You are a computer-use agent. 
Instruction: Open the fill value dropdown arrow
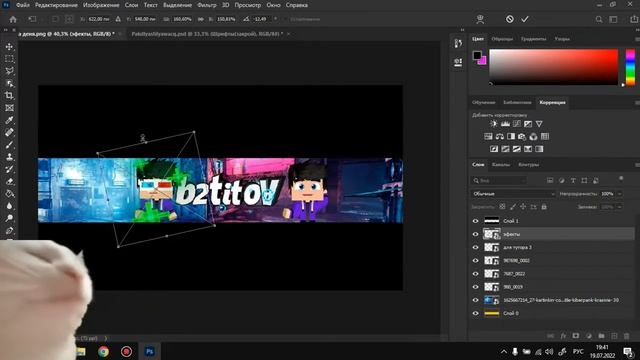pyautogui.click(x=620, y=207)
